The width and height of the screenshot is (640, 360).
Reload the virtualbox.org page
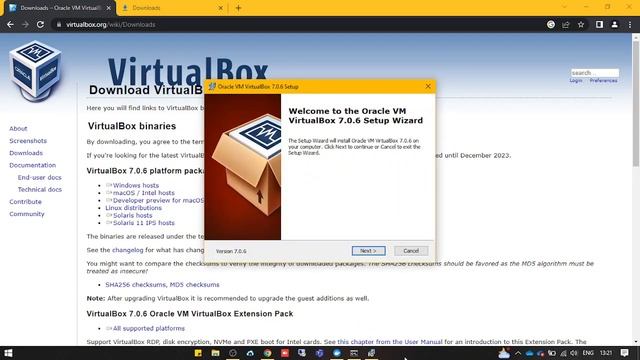(40, 24)
